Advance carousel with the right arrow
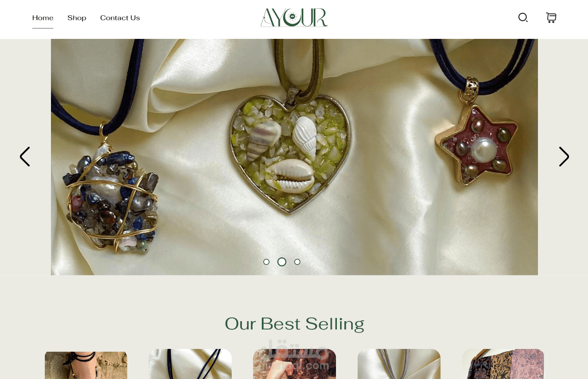This screenshot has width=588, height=379. coord(564,157)
